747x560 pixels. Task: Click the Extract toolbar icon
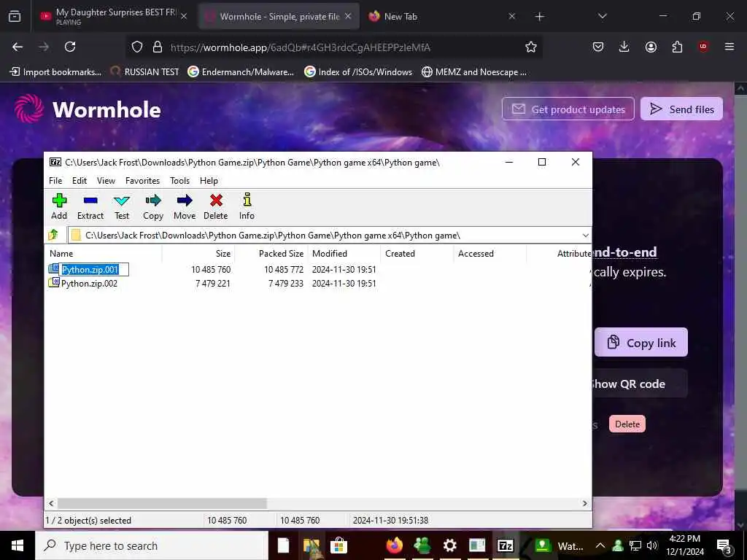(90, 206)
